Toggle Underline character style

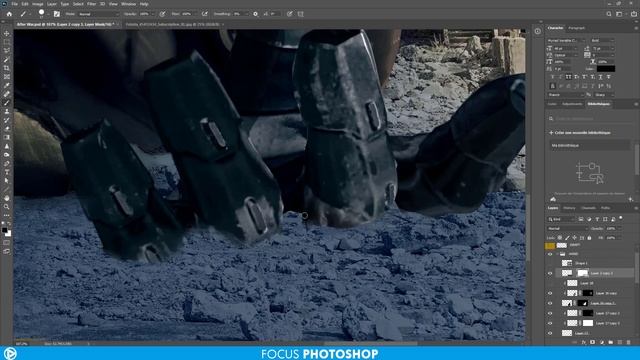[600, 77]
